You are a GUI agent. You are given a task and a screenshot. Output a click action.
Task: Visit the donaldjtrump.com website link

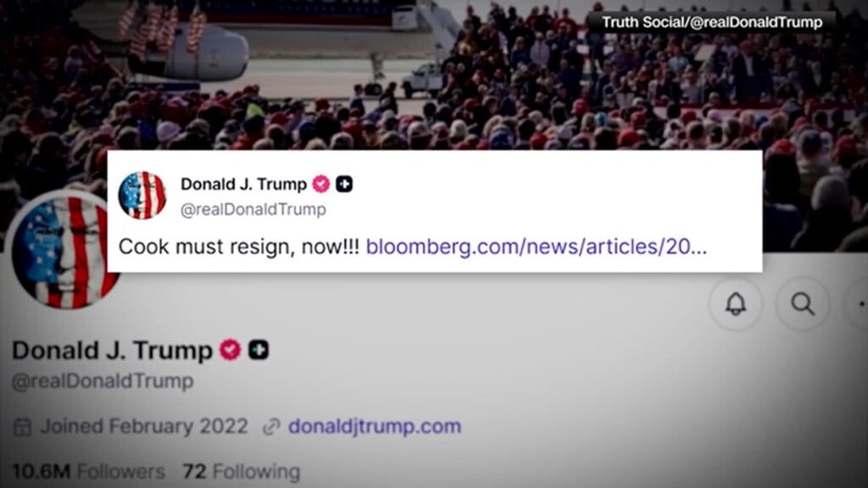click(375, 426)
